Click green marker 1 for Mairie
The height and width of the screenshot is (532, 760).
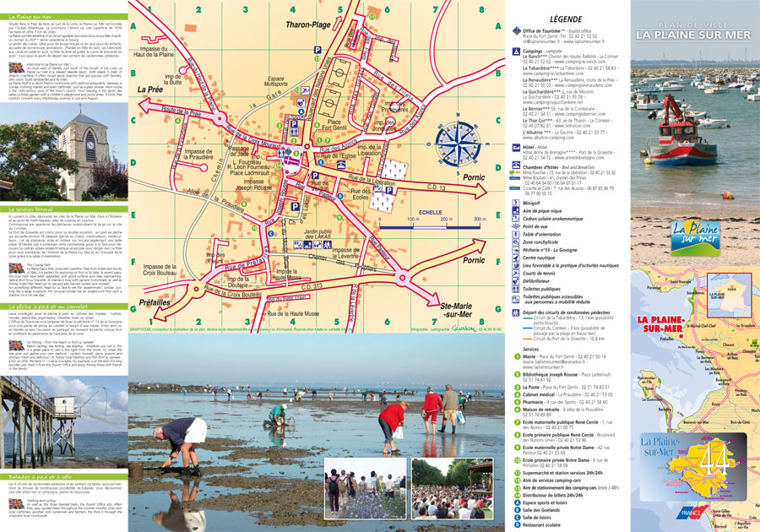tap(517, 356)
